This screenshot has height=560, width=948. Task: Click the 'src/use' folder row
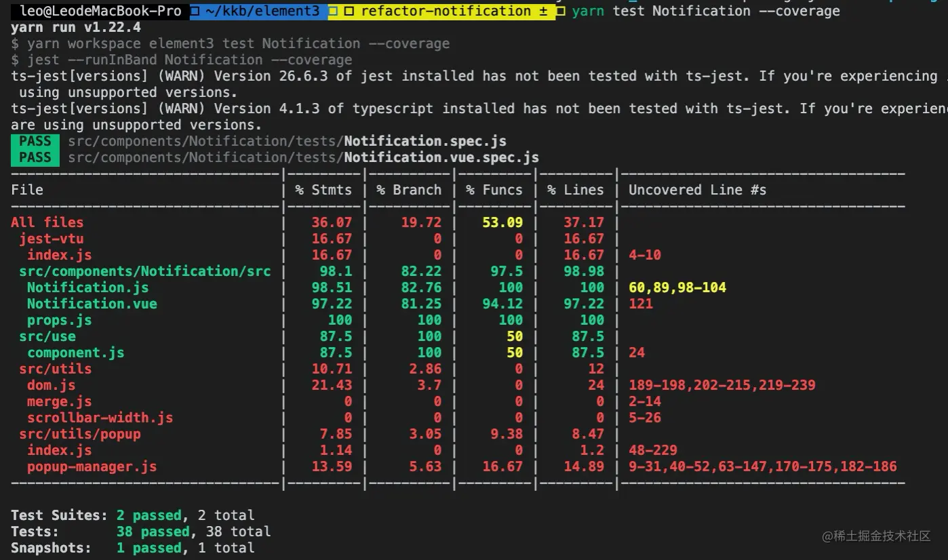pos(47,336)
